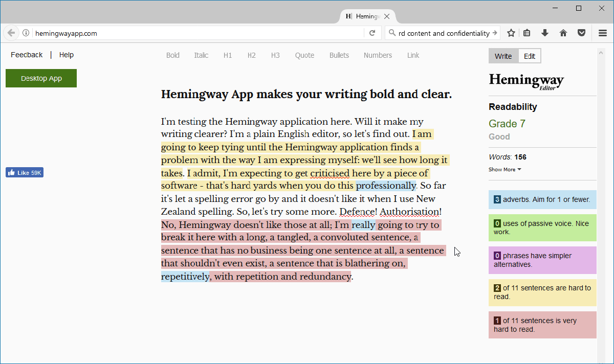Apply H3 heading style
The height and width of the screenshot is (364, 614).
coord(275,55)
